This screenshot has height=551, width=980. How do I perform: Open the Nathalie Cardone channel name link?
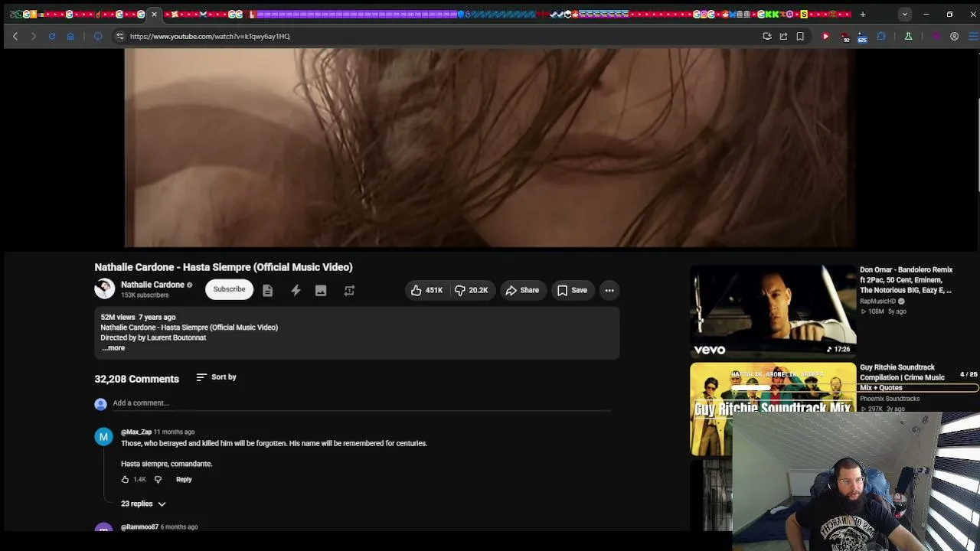pyautogui.click(x=152, y=285)
